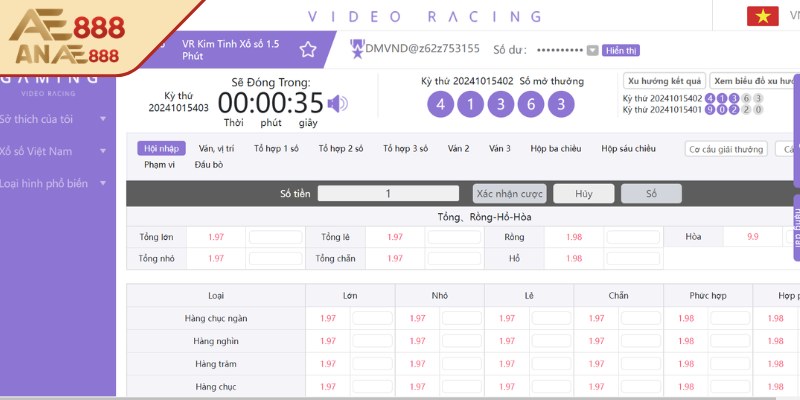Open Xu hướng kết quả
The height and width of the screenshot is (400, 800).
[x=664, y=80]
